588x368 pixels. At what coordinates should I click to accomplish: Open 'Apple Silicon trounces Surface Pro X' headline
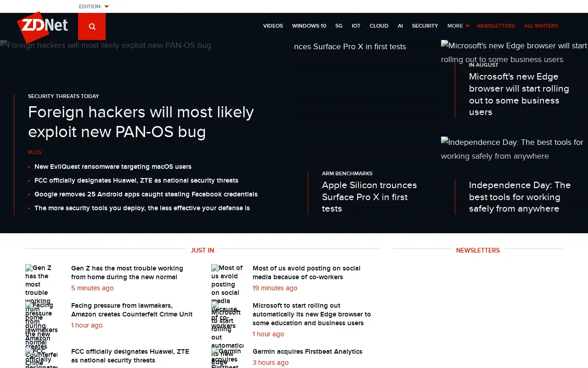[x=369, y=197]
